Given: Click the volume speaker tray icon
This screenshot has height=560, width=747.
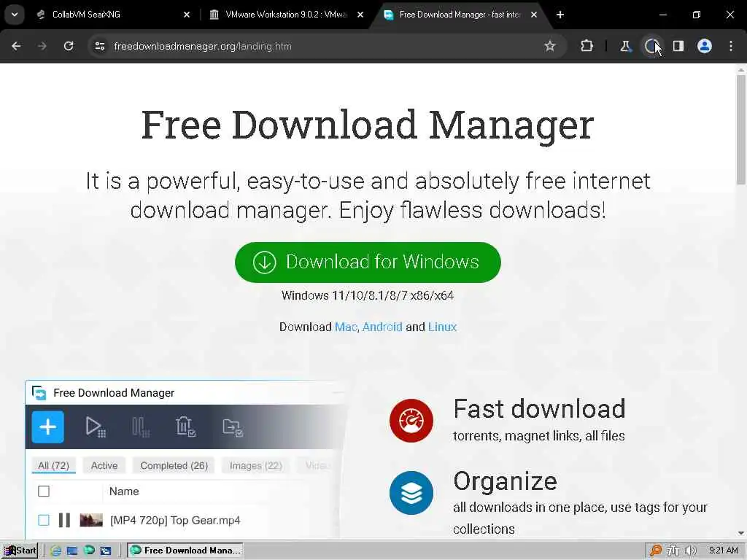Looking at the screenshot, I should (x=690, y=551).
